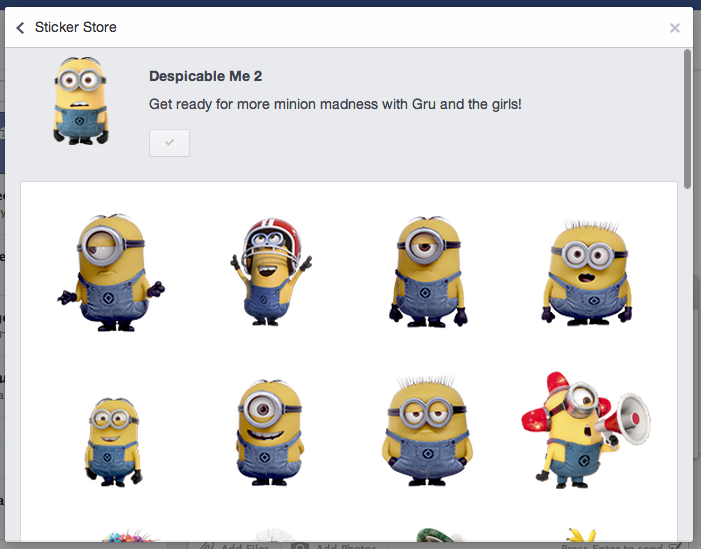Click the checkmark button for Despicable Me 2
The width and height of the screenshot is (701, 549).
coord(169,143)
